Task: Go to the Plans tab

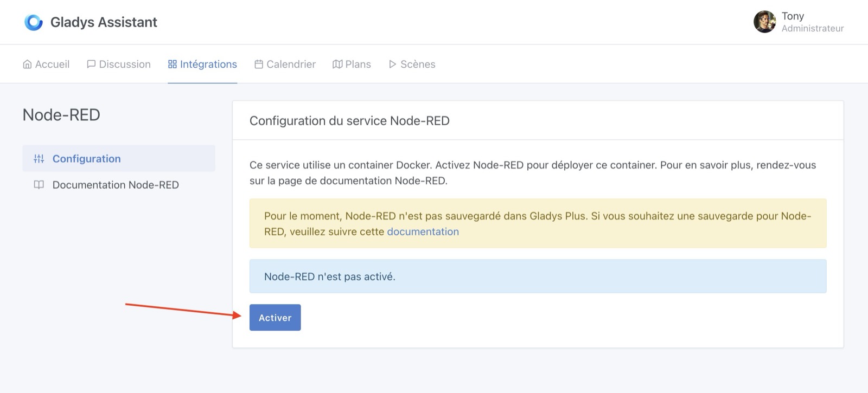Action: [x=352, y=64]
